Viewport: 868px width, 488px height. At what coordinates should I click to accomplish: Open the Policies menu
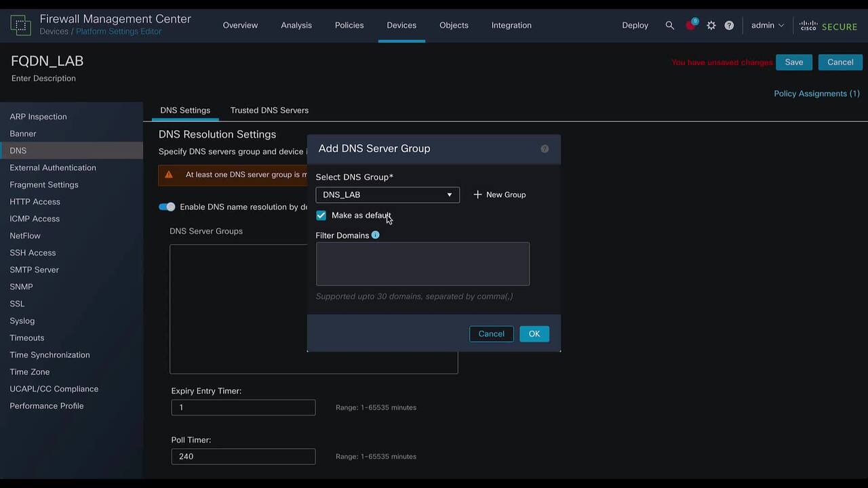click(349, 25)
